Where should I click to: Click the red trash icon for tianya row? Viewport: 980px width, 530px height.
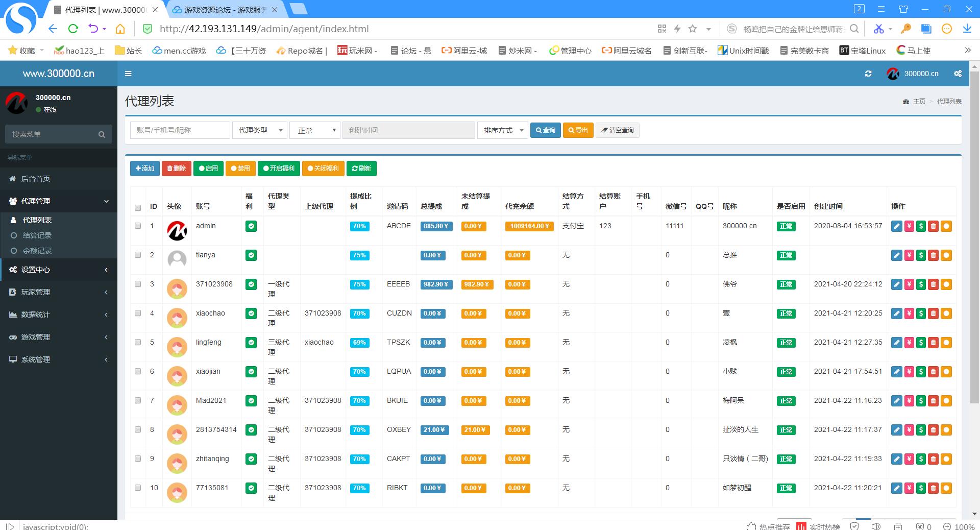pyautogui.click(x=934, y=255)
